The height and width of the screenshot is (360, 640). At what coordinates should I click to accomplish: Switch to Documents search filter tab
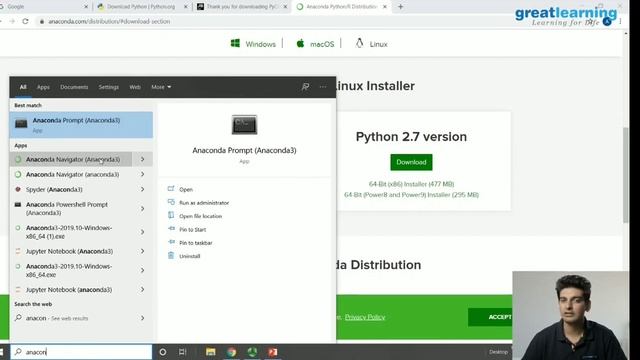coord(74,87)
